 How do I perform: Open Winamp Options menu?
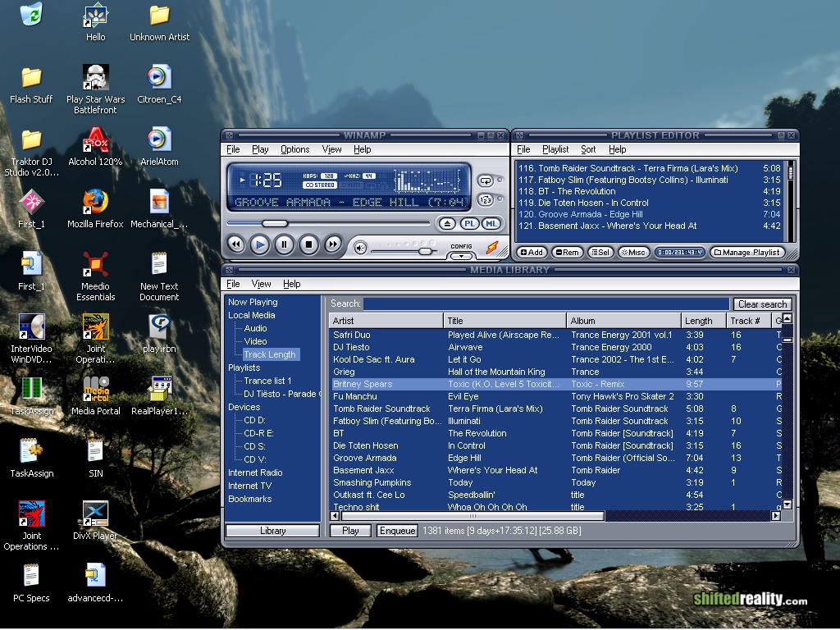pos(295,149)
